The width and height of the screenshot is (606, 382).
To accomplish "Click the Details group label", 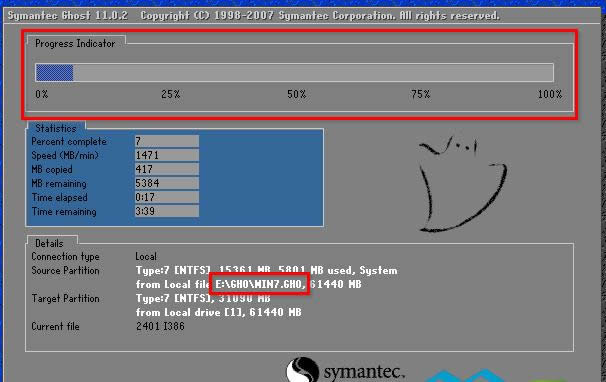I will 49,243.
